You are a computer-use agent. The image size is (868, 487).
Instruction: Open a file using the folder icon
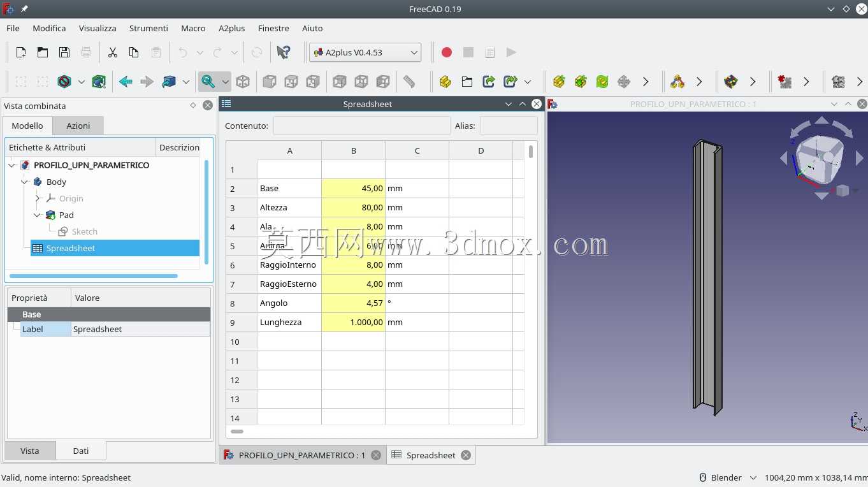tap(43, 52)
